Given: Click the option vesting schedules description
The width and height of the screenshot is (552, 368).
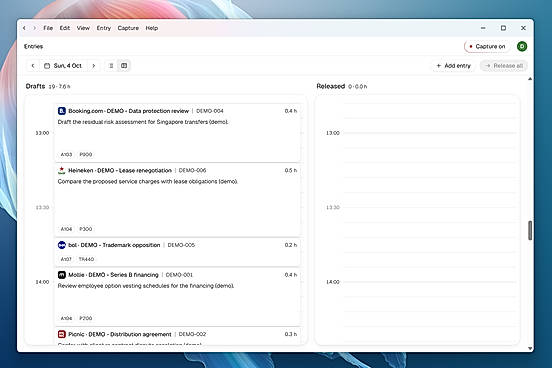Looking at the screenshot, I should pyautogui.click(x=146, y=286).
